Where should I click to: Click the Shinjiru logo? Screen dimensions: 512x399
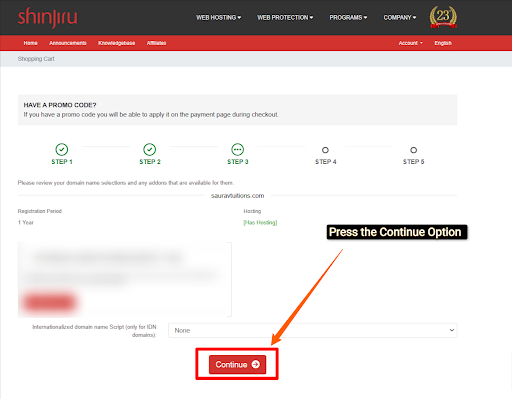[47, 17]
